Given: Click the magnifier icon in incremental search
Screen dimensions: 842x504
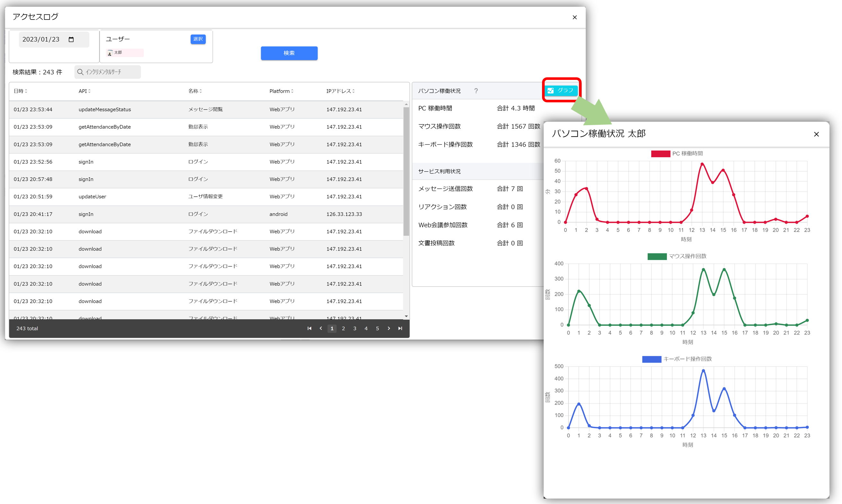Looking at the screenshot, I should pyautogui.click(x=80, y=72).
